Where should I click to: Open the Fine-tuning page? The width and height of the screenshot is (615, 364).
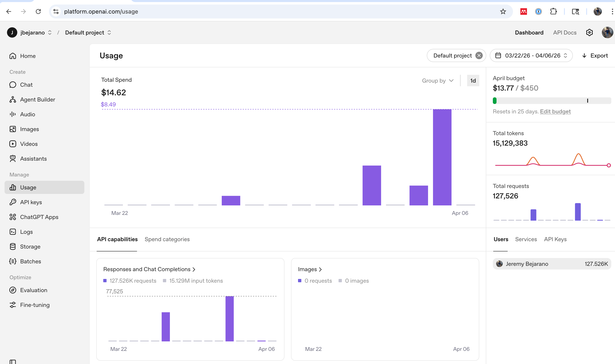(44, 305)
